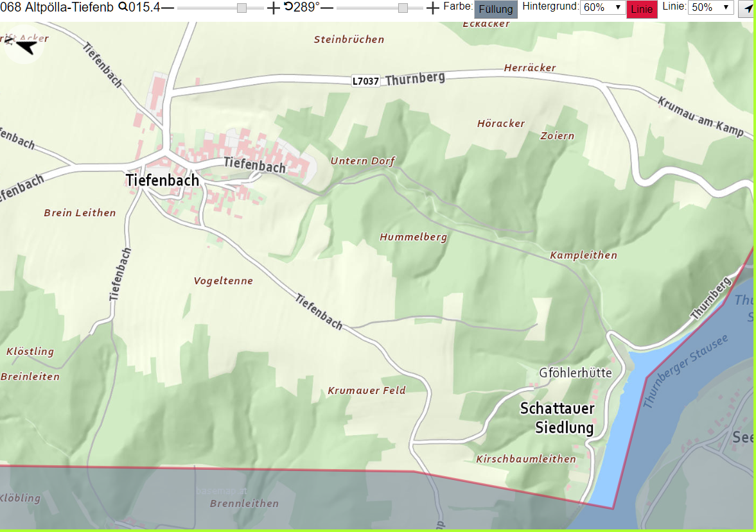Decrease zoom with the minus icon
Image resolution: width=756 pixels, height=532 pixels.
[168, 8]
